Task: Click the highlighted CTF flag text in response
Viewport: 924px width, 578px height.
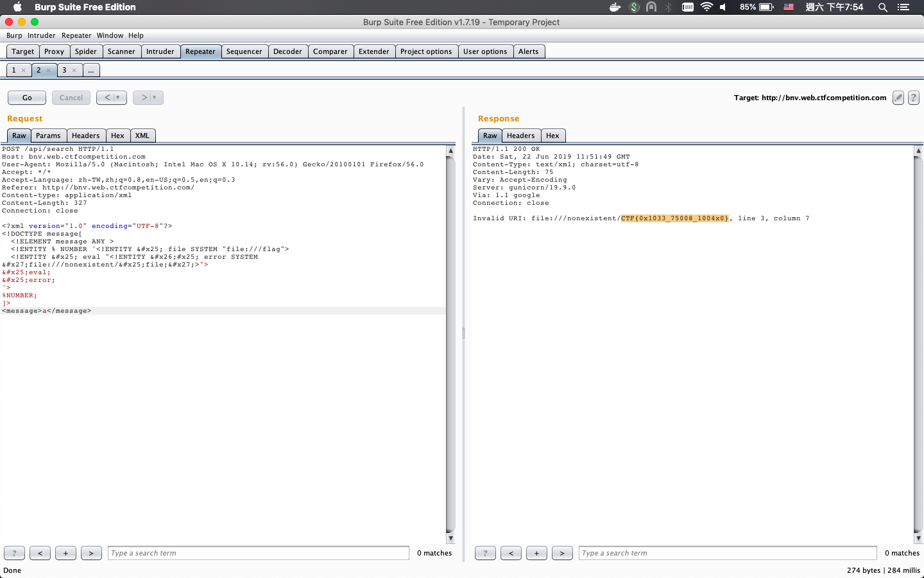Action: click(x=674, y=218)
